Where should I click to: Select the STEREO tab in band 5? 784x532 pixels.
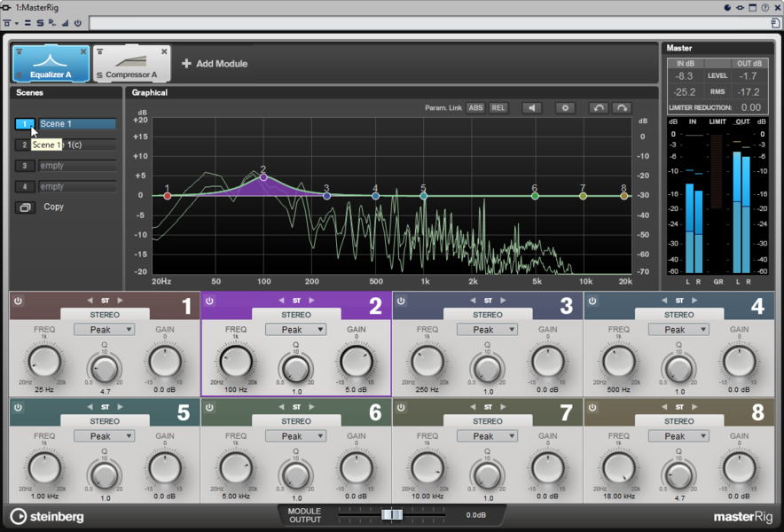tap(105, 421)
